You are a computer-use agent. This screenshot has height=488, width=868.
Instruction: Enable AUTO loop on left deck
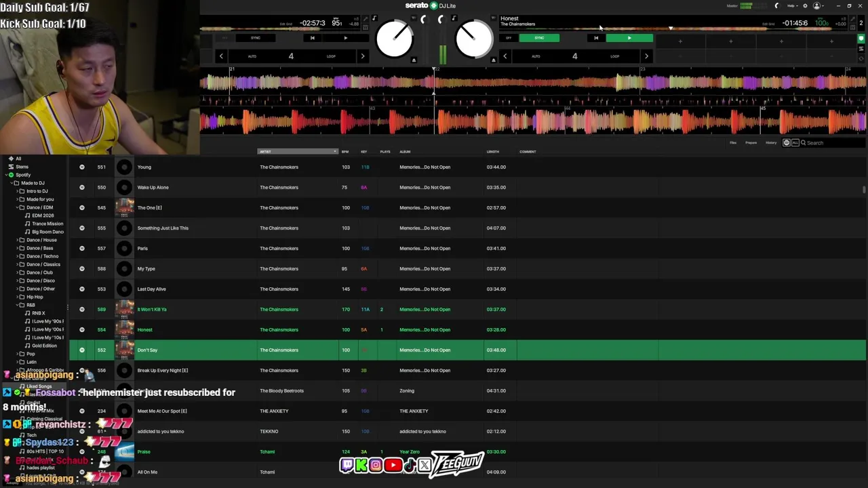coord(252,56)
